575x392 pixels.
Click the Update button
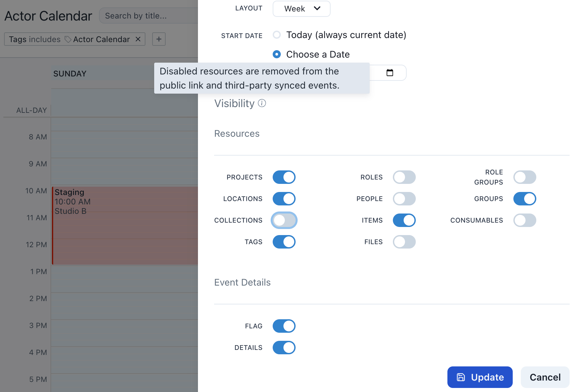480,377
